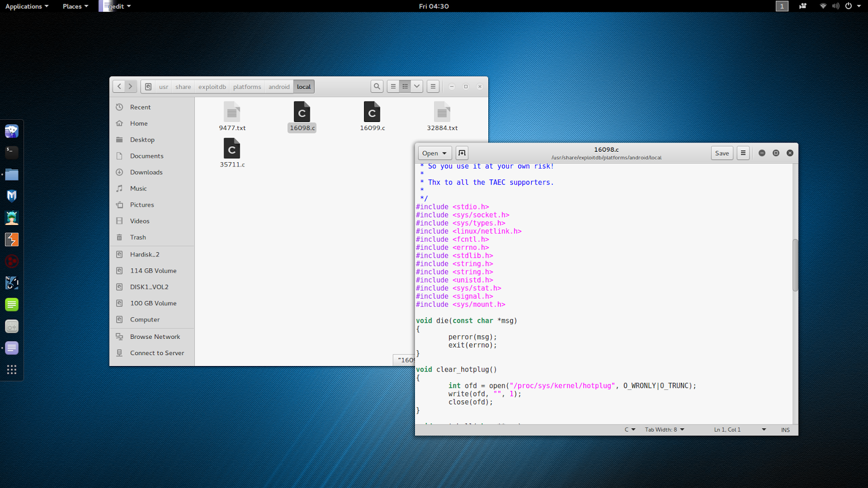Image resolution: width=868 pixels, height=488 pixels.
Task: Select the android breadcrumb in the path bar
Action: click(x=278, y=86)
